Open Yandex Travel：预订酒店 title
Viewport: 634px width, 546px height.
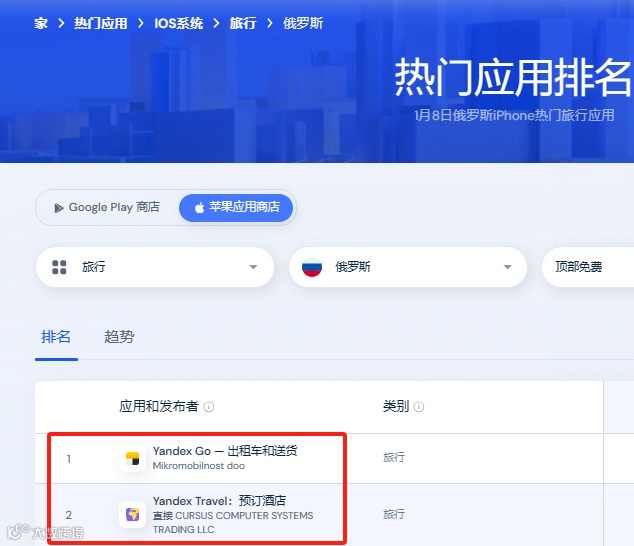point(219,501)
